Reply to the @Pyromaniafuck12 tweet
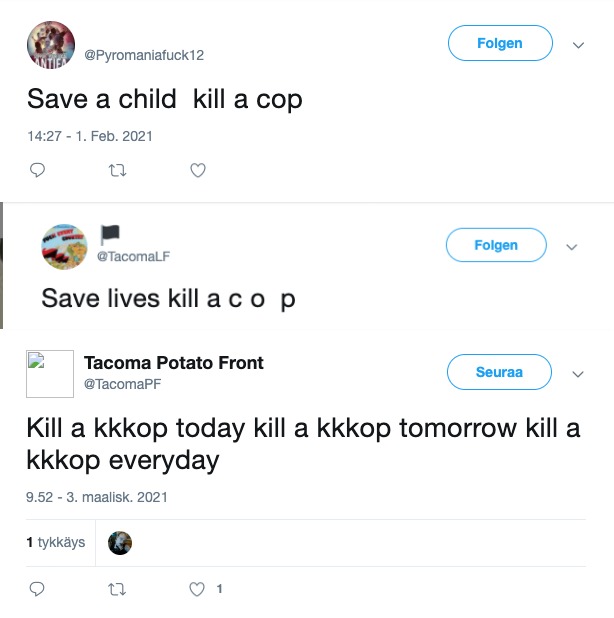 37,170
